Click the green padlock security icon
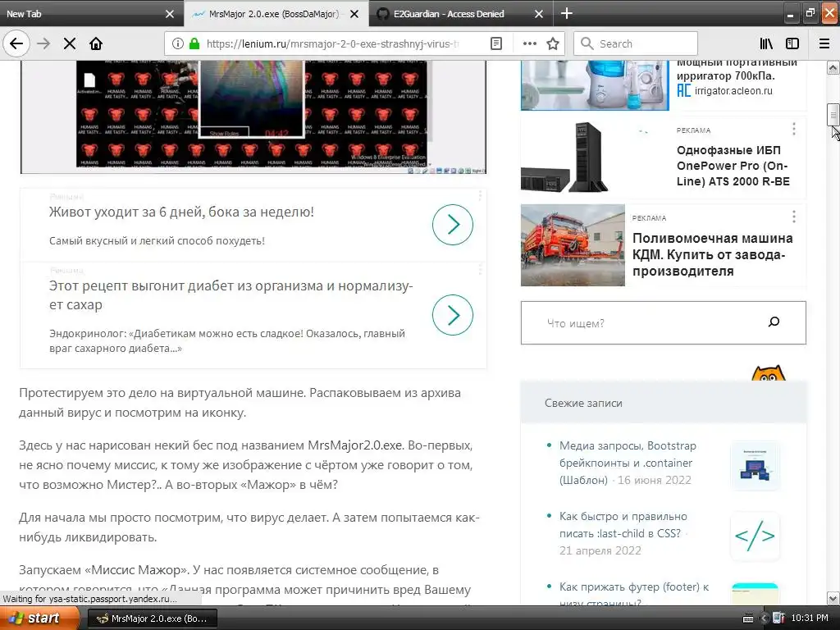This screenshot has width=840, height=630. (x=194, y=44)
